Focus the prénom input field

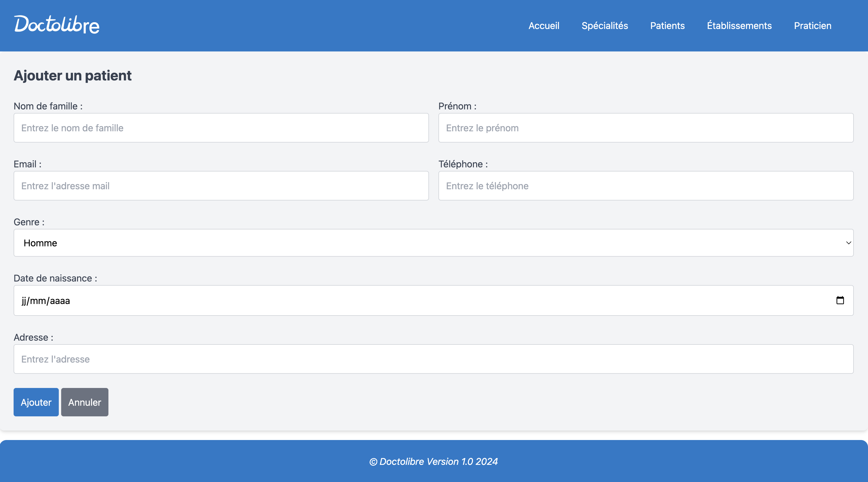[646, 128]
